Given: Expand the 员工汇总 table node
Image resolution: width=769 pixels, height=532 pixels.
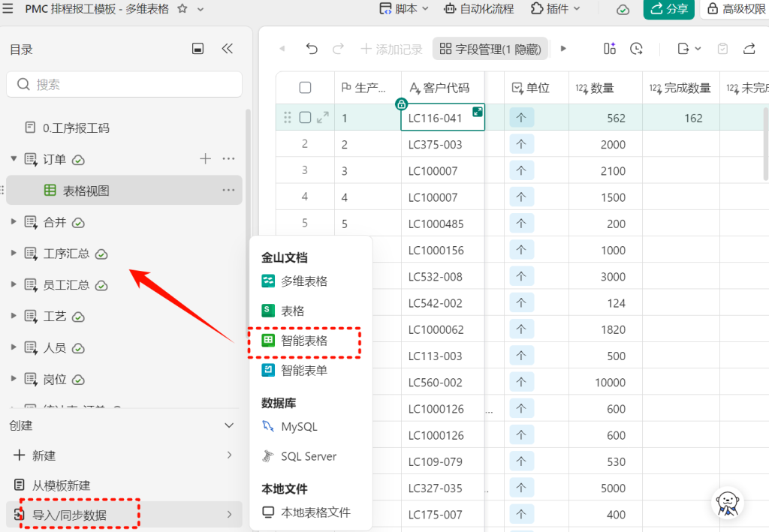Looking at the screenshot, I should coord(14,284).
